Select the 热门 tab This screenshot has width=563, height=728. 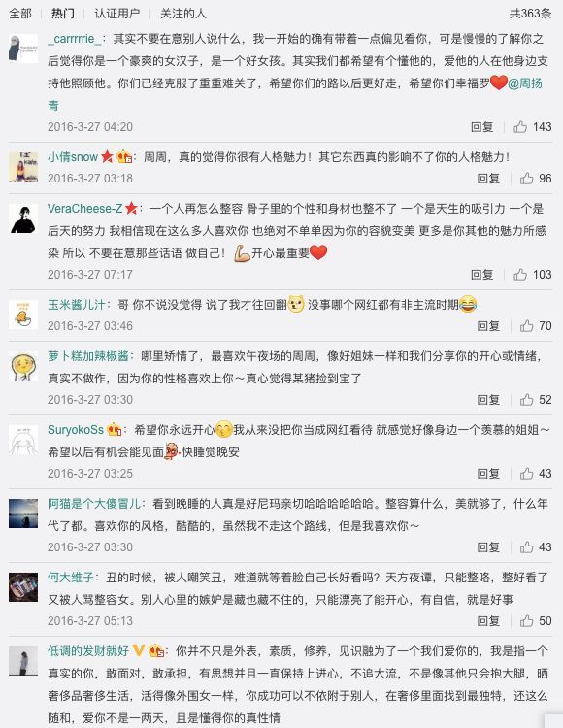point(63,14)
